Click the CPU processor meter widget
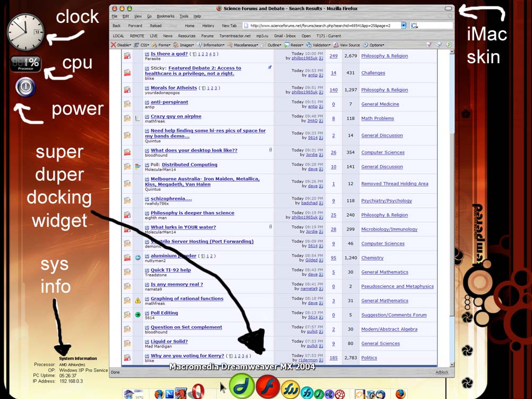 (x=25, y=64)
